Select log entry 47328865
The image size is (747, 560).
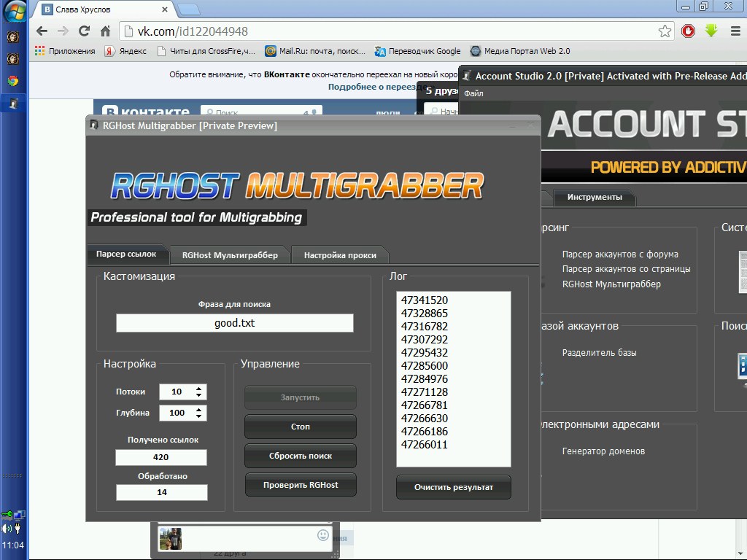(425, 314)
